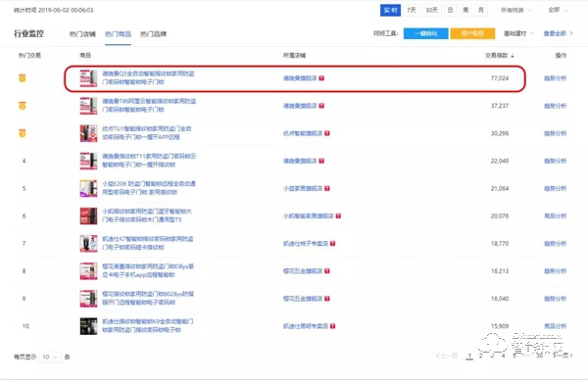Viewport: 588px width, 380px height.
Task: Open the dropdown beside the orange button
Action: [x=518, y=33]
